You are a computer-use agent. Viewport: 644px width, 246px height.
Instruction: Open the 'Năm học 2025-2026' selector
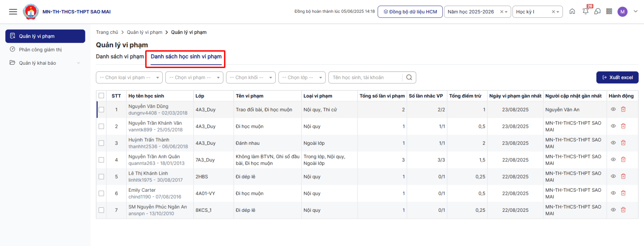pos(473,12)
